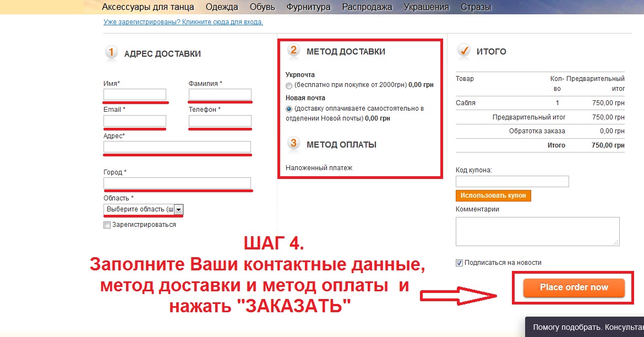Click the Использовать купон button

point(493,195)
